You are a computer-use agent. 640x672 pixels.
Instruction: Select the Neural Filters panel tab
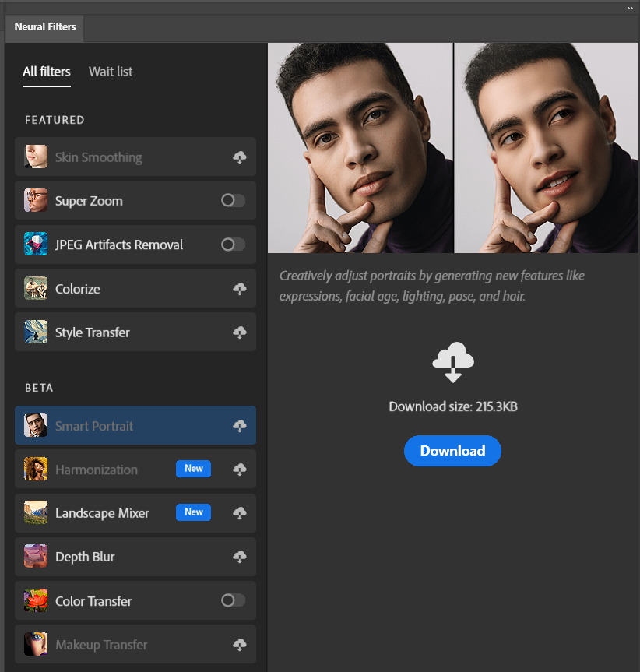click(x=45, y=27)
